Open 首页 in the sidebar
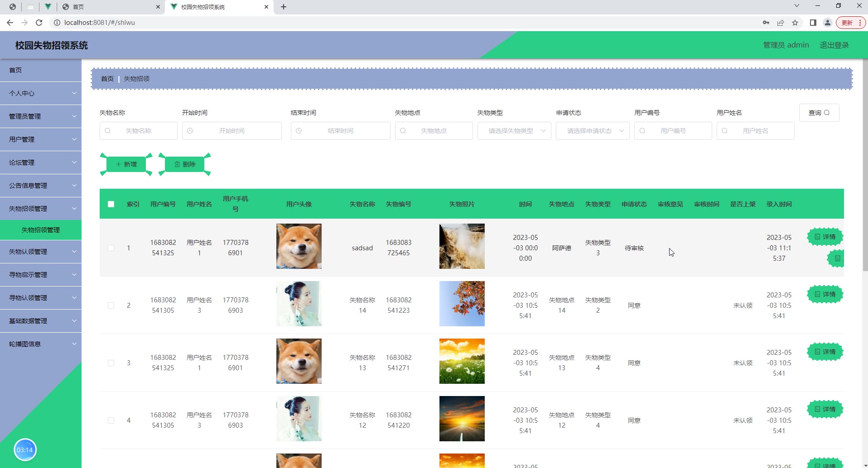Image resolution: width=868 pixels, height=468 pixels. (41, 70)
